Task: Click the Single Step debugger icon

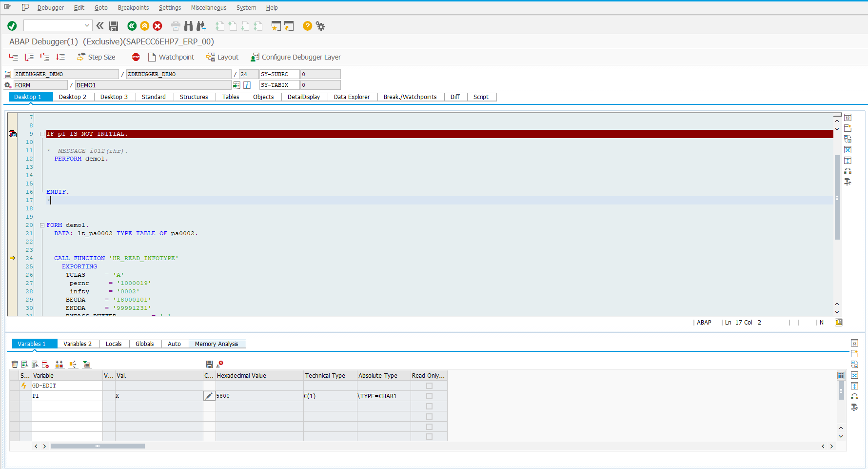Action: 14,57
